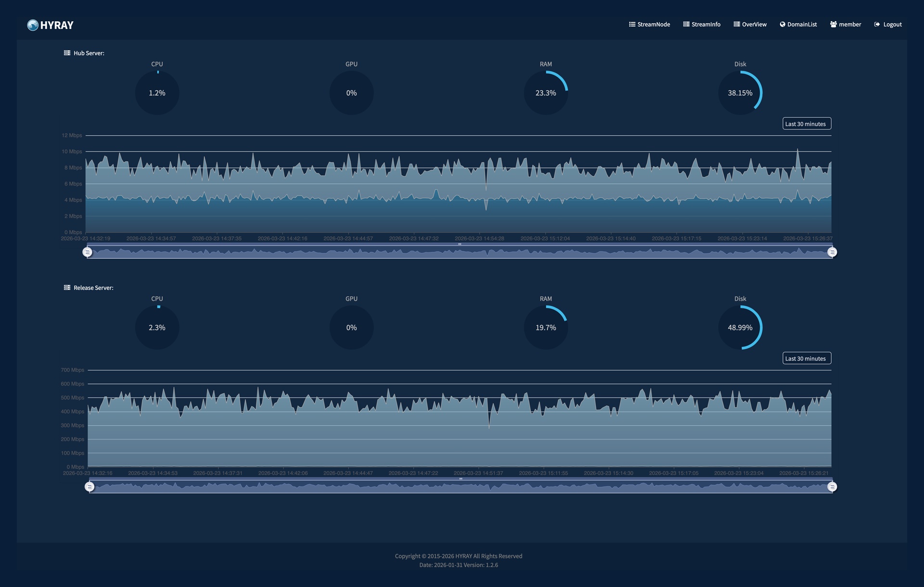Screen dimensions: 924x587
Task: Click Release chart left zoom slider handle
Action: click(89, 486)
